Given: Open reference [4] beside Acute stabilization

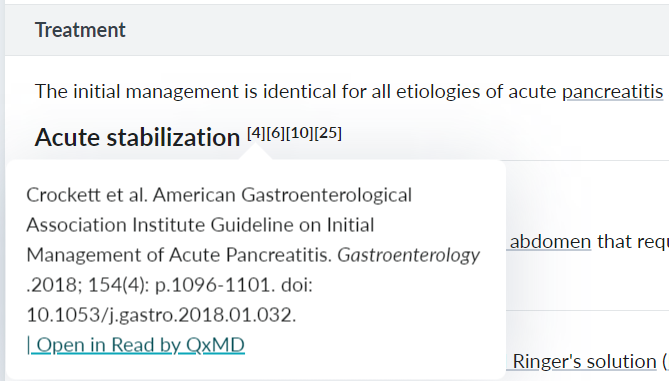Looking at the screenshot, I should (x=256, y=133).
